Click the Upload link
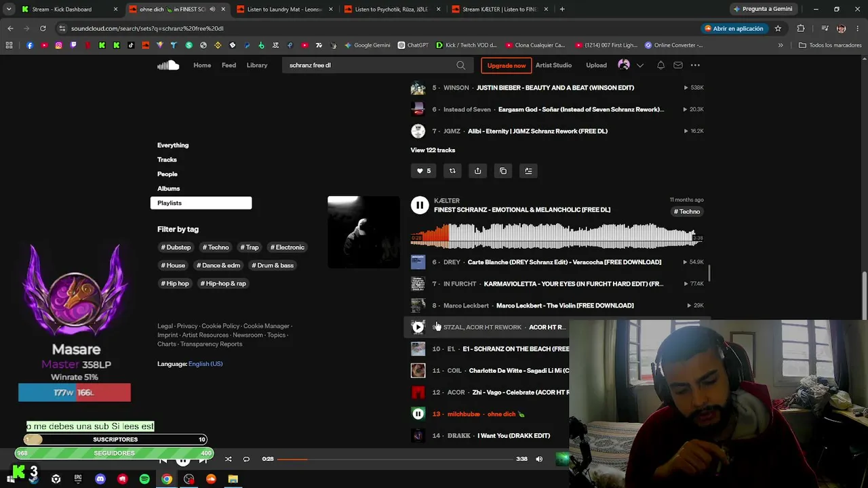Viewport: 868px width, 488px height. click(x=596, y=65)
